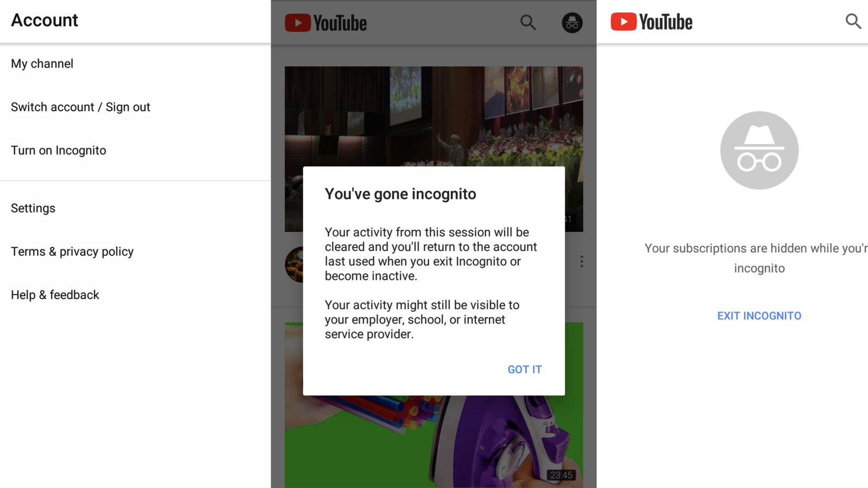The height and width of the screenshot is (488, 868).
Task: Click the middle panel YouTube logo
Action: [x=326, y=23]
